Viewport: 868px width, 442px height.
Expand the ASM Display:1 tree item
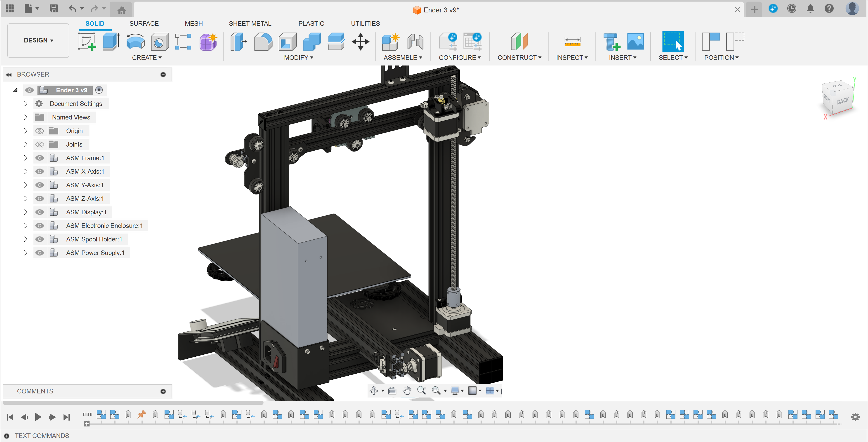(25, 212)
